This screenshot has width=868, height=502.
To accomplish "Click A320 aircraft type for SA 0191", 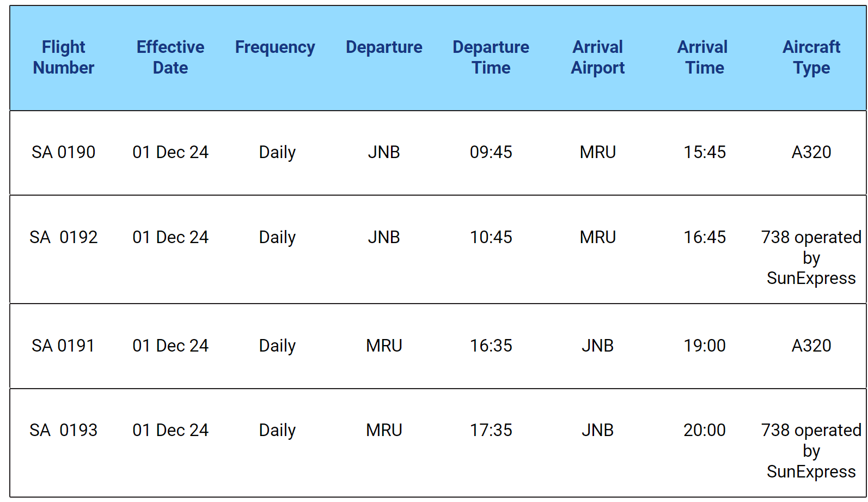I will 811,346.
